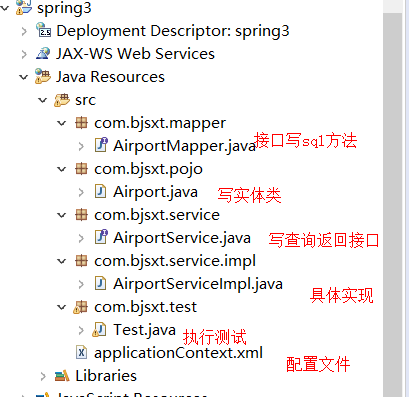Click the AirportMapper.java interface file icon
This screenshot has width=409, height=397.
coord(101,145)
